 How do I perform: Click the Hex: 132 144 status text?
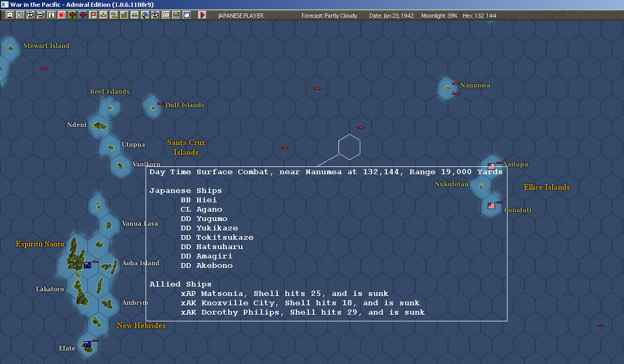(479, 16)
